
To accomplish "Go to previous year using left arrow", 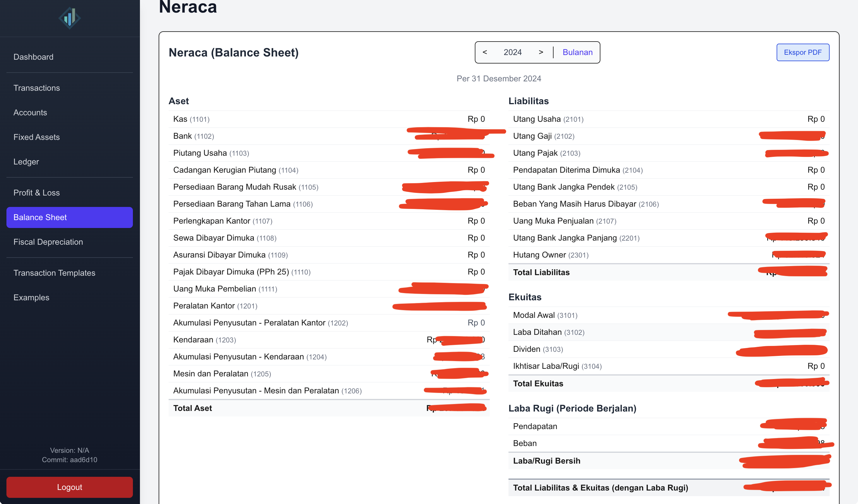I will point(484,52).
